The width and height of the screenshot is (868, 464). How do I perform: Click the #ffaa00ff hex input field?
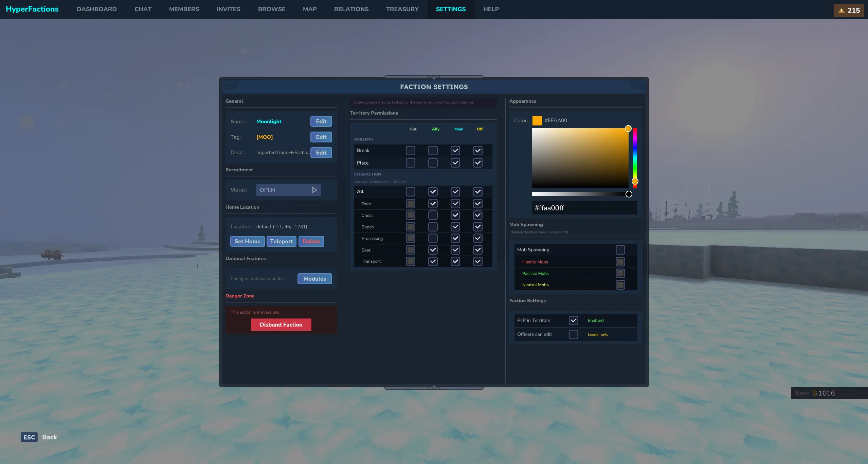tap(584, 208)
